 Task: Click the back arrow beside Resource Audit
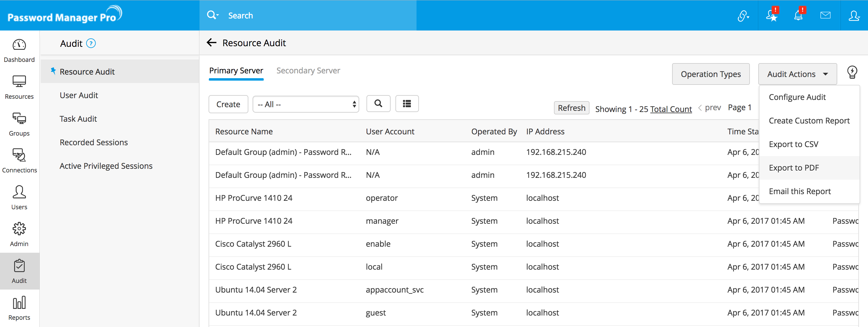[212, 43]
